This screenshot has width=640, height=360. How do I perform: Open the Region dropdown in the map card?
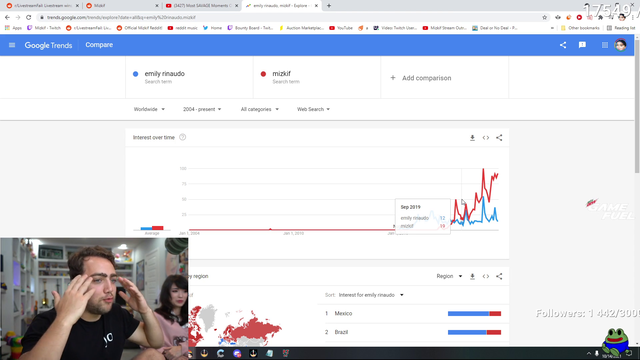click(449, 276)
